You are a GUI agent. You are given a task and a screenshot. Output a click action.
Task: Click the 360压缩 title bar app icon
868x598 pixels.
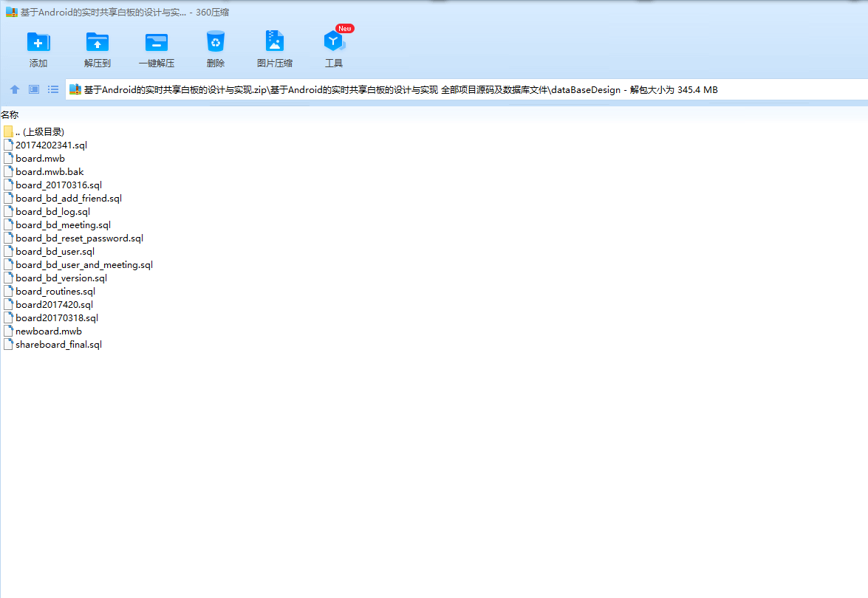click(x=12, y=12)
